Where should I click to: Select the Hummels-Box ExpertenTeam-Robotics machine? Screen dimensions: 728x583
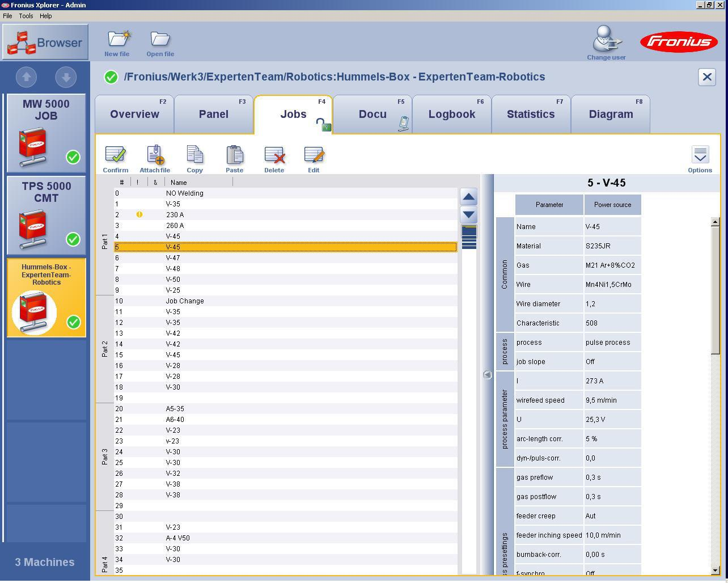(x=46, y=298)
